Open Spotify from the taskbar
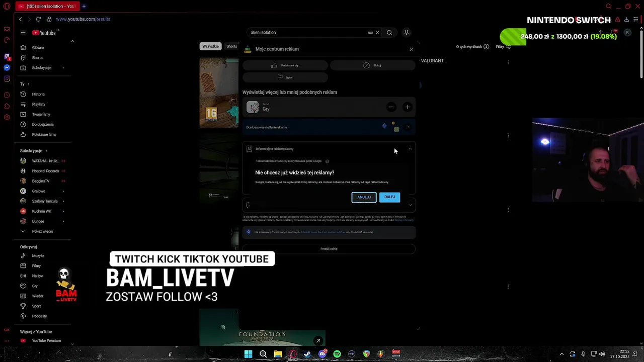Viewport: 644px width, 362px height. (x=337, y=354)
